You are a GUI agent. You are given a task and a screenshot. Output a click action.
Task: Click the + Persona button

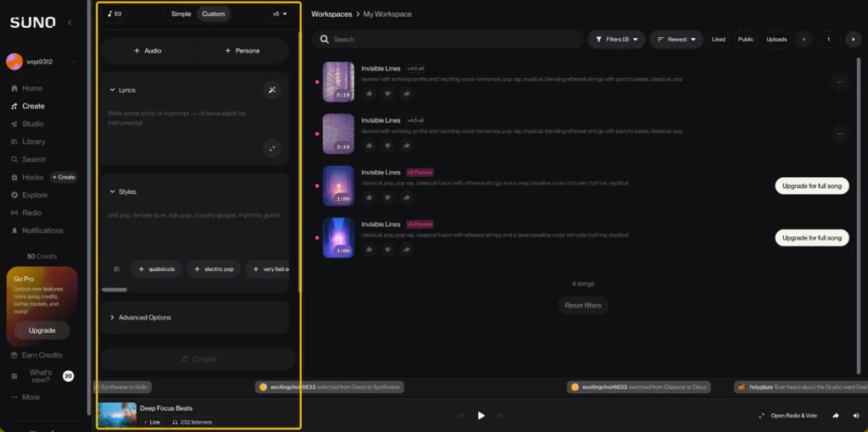click(242, 50)
